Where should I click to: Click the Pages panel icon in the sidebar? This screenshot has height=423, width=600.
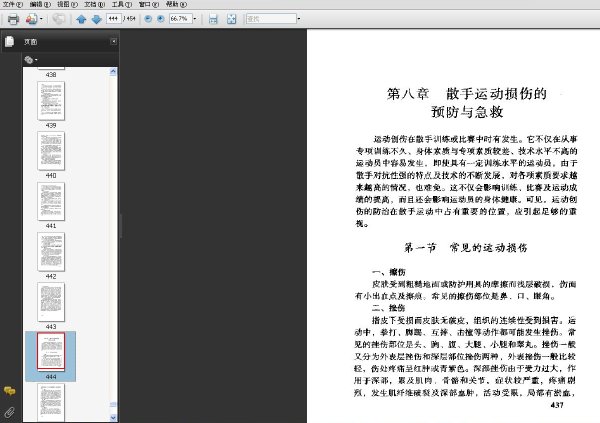[x=10, y=41]
